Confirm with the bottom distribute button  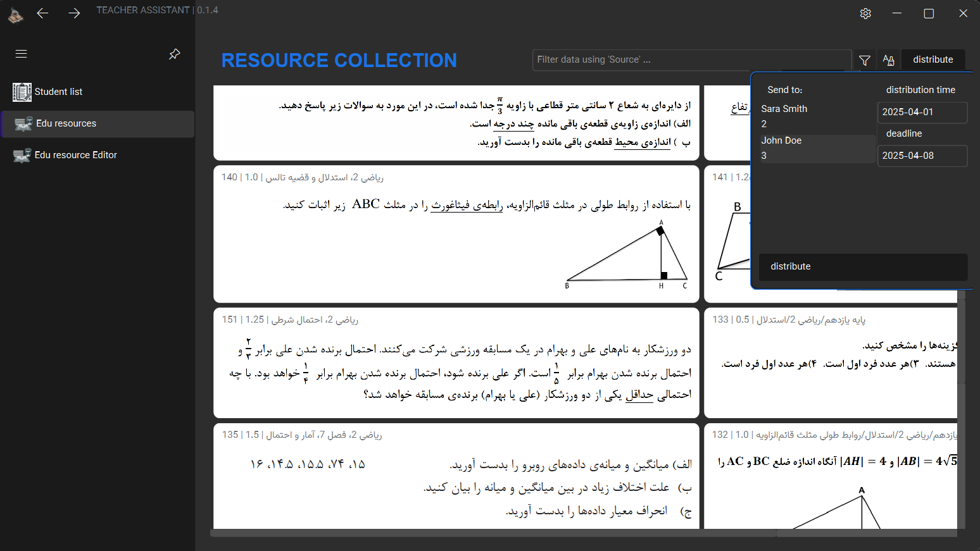pyautogui.click(x=863, y=267)
